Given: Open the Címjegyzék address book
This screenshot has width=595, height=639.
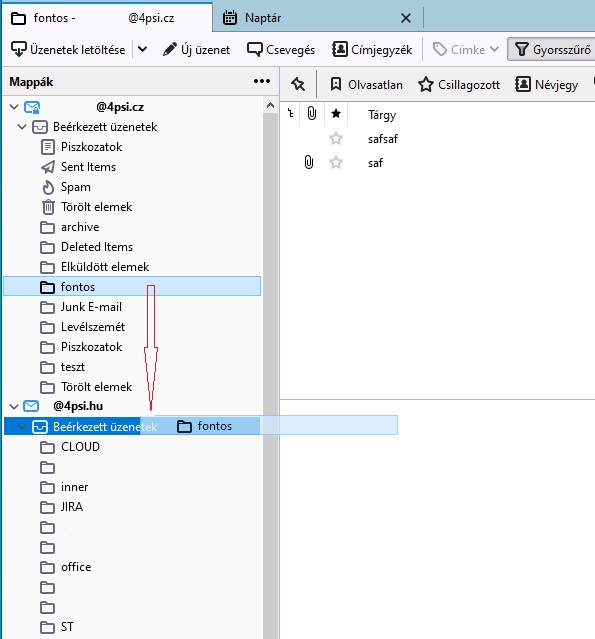Looking at the screenshot, I should (x=372, y=50).
